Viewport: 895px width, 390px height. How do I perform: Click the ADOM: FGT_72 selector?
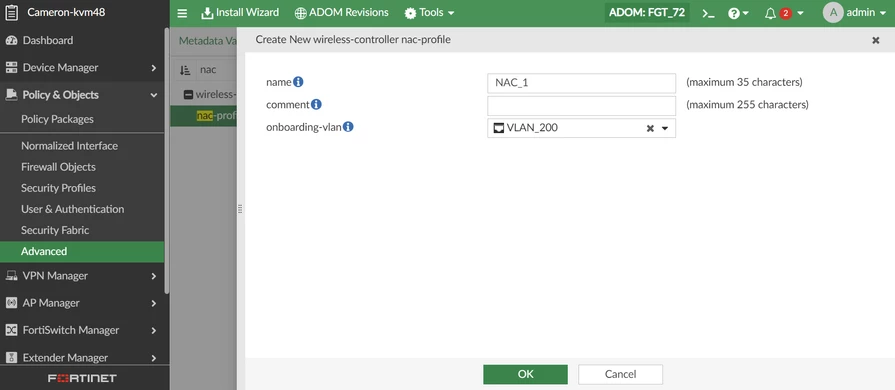coord(647,13)
